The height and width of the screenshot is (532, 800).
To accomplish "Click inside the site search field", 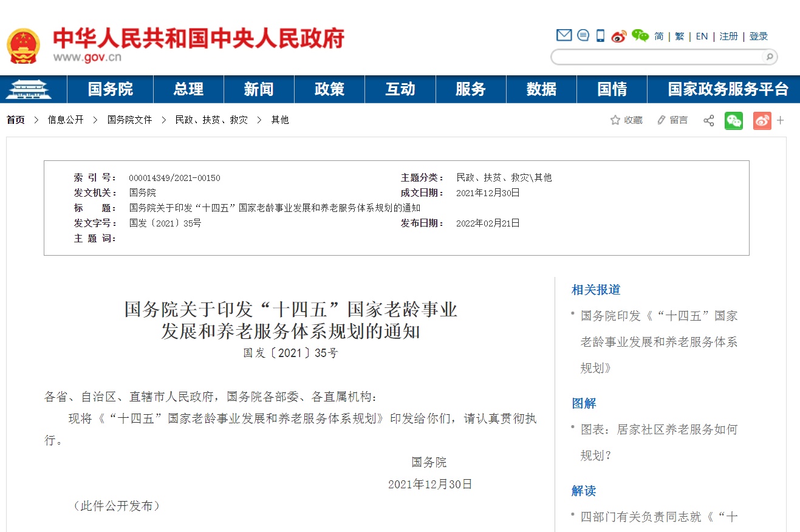I will [656, 57].
